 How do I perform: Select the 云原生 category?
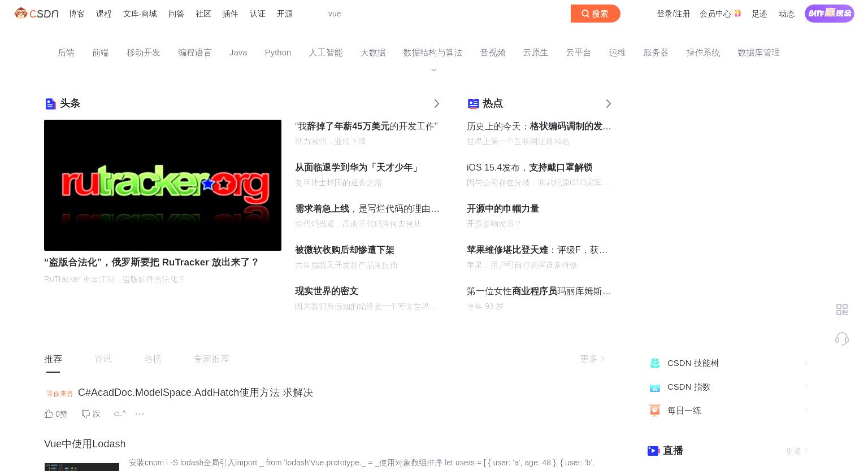point(536,53)
